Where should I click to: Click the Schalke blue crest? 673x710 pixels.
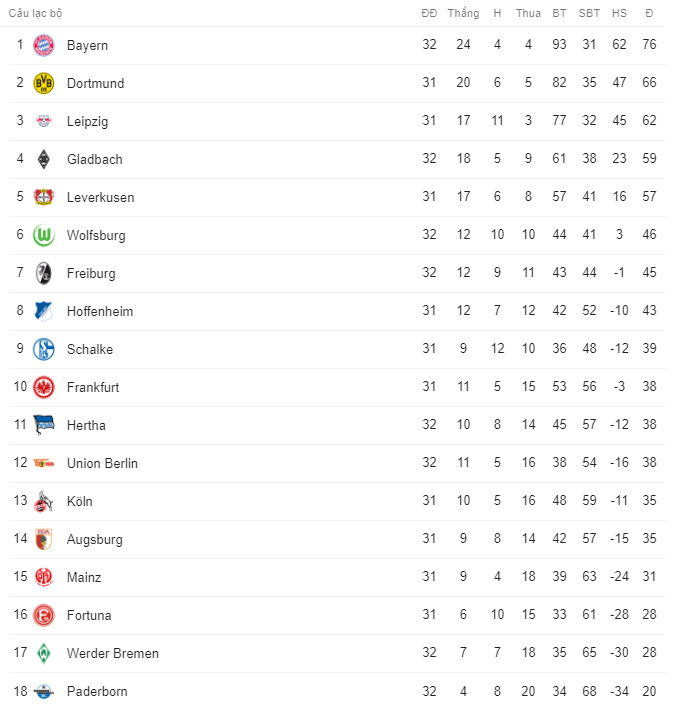point(43,349)
